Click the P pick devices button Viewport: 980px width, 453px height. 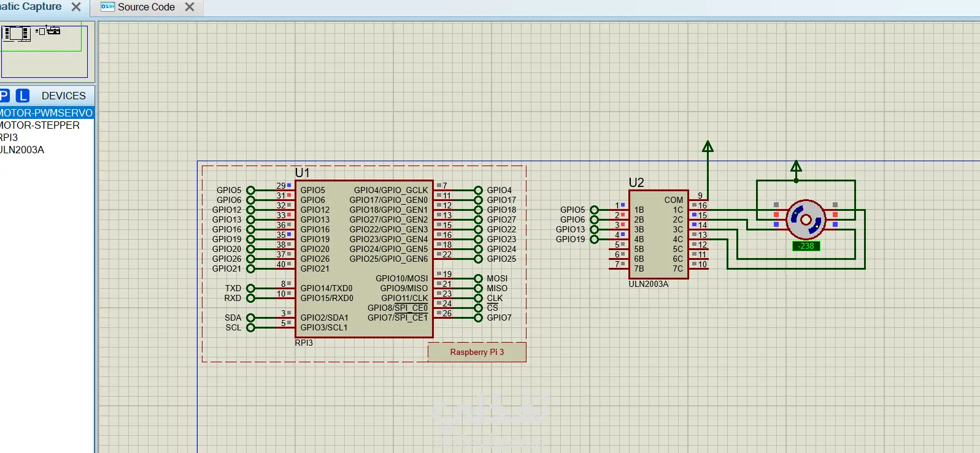pos(4,96)
